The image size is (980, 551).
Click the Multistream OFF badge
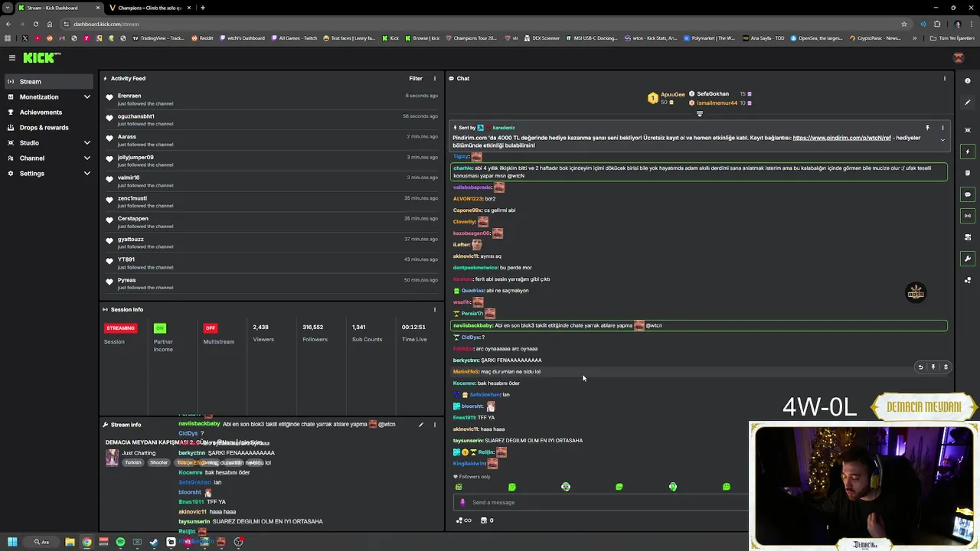point(210,328)
